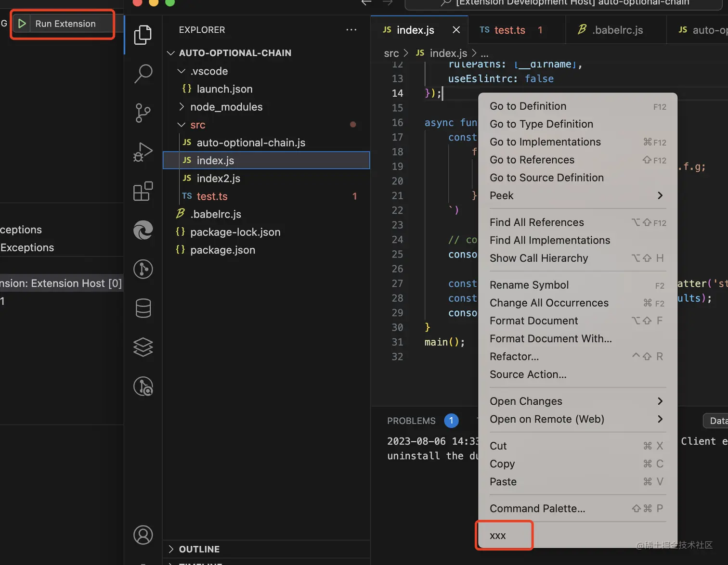Choose Refactor... in context menu

[x=578, y=357]
